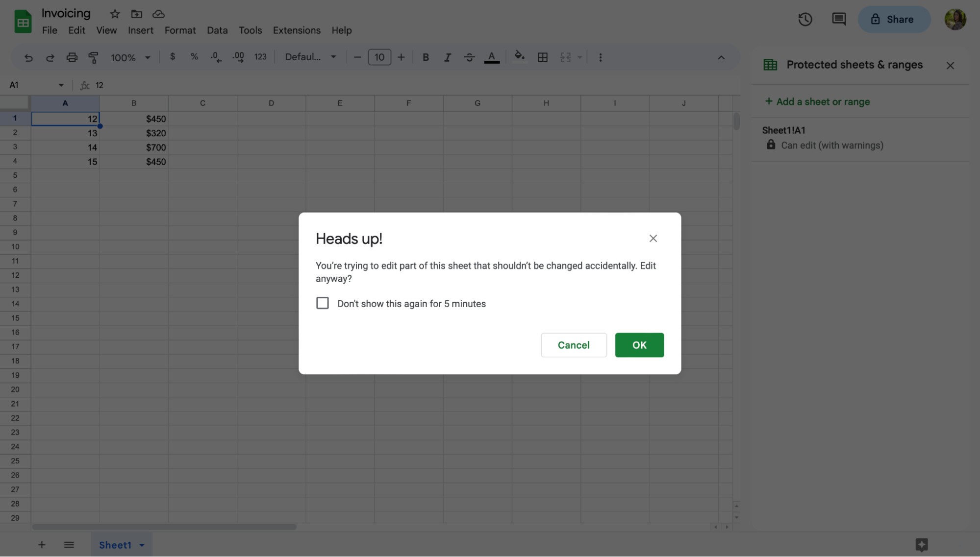Click the add new sheet plus icon
Image resolution: width=980 pixels, height=557 pixels.
coord(42,545)
